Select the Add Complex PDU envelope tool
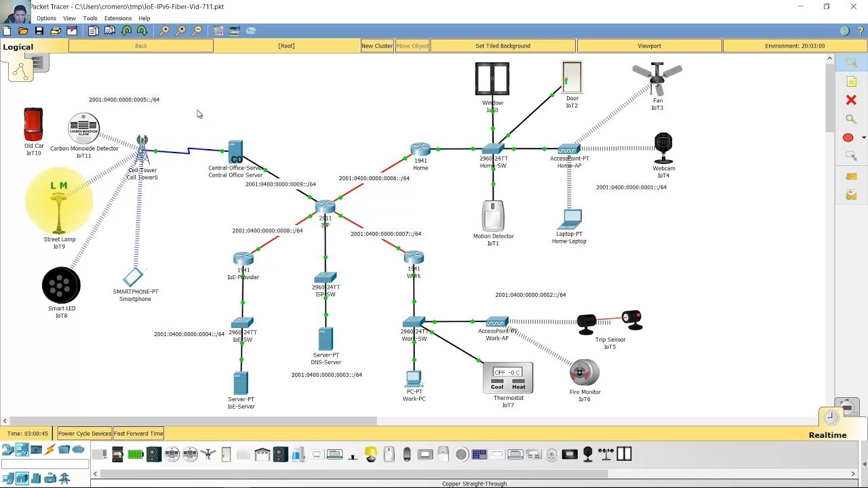This screenshot has height=488, width=868. point(851,195)
